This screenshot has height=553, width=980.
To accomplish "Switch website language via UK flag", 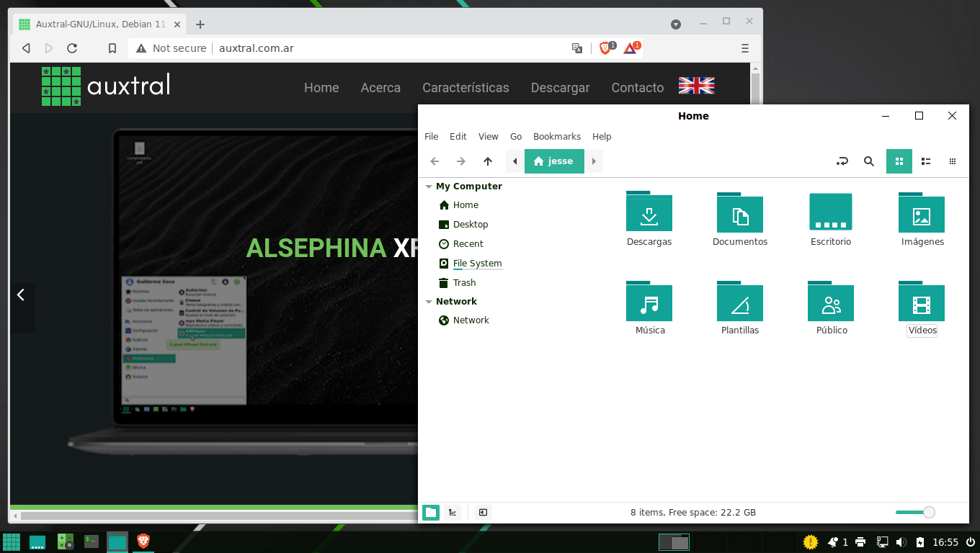I will click(x=696, y=86).
